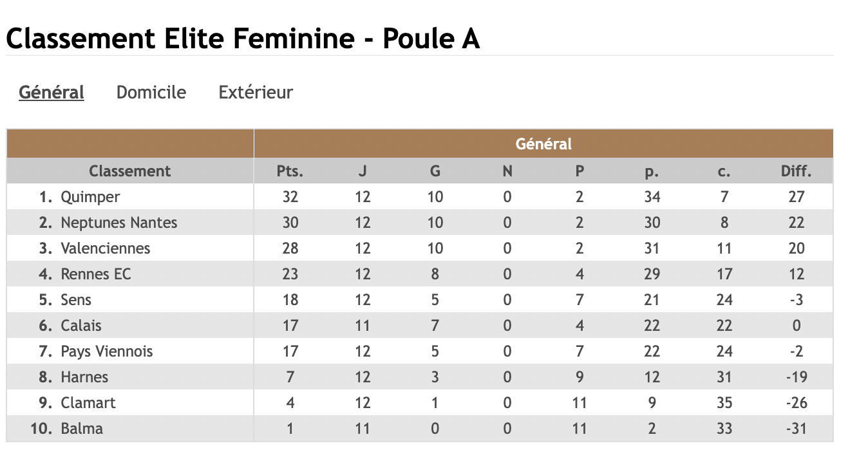The height and width of the screenshot is (457, 868).
Task: Click the Sens team name
Action: (76, 300)
